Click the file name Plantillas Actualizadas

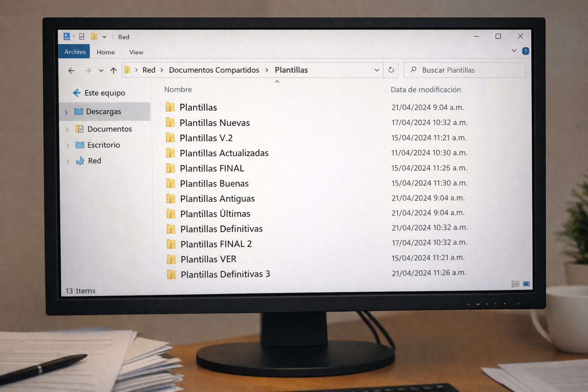(224, 153)
